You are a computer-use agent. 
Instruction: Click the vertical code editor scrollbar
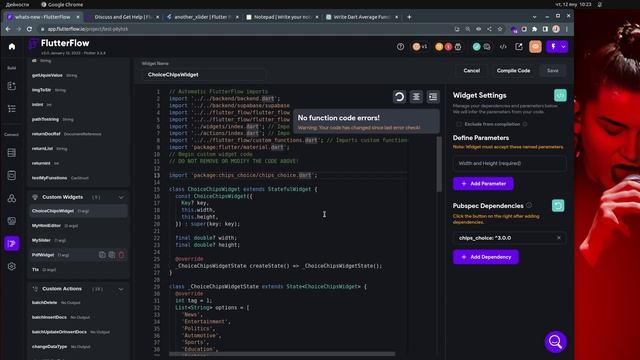(x=439, y=164)
